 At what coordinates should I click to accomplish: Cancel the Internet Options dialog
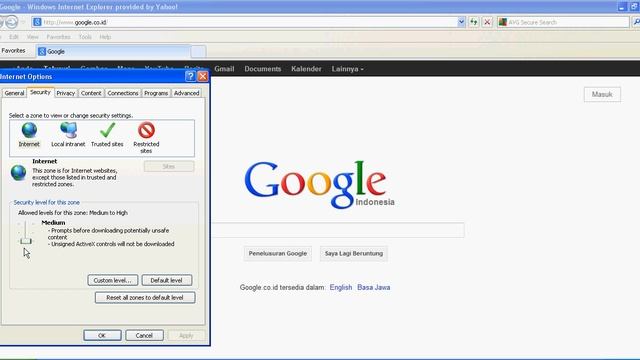tap(144, 336)
